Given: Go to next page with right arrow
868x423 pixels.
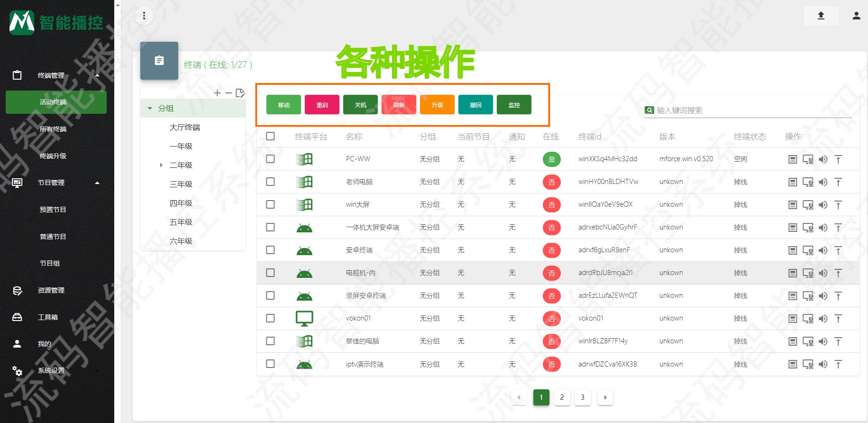Looking at the screenshot, I should point(605,397).
